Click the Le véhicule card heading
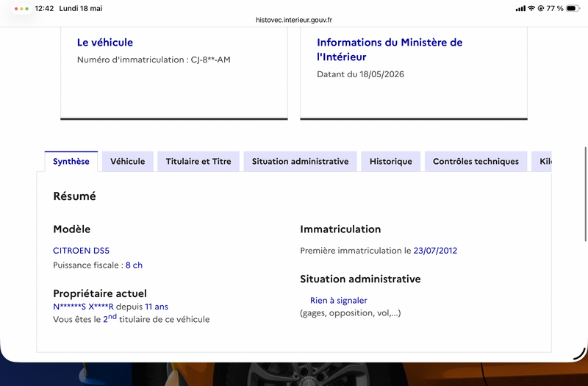Screen dimensions: 588x386 pos(105,43)
